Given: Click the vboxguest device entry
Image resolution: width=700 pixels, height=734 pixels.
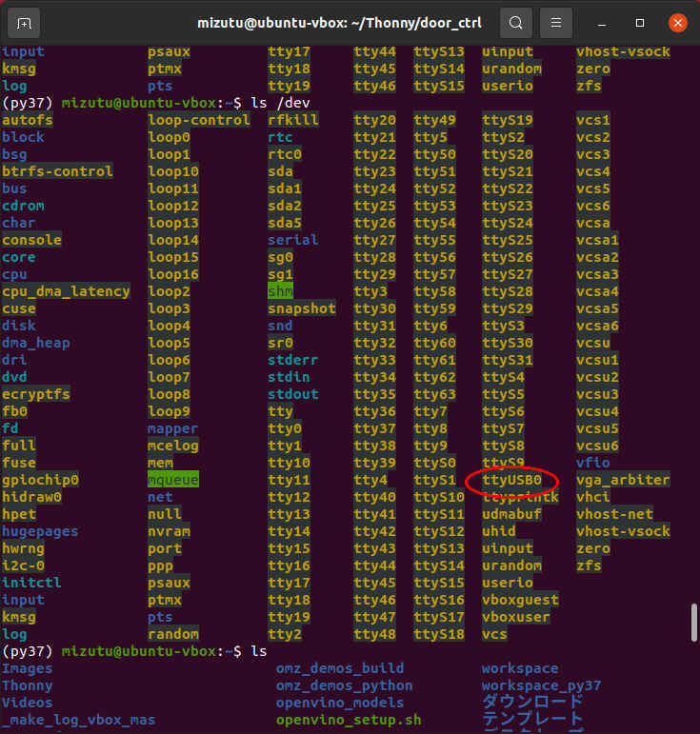Looking at the screenshot, I should (520, 600).
